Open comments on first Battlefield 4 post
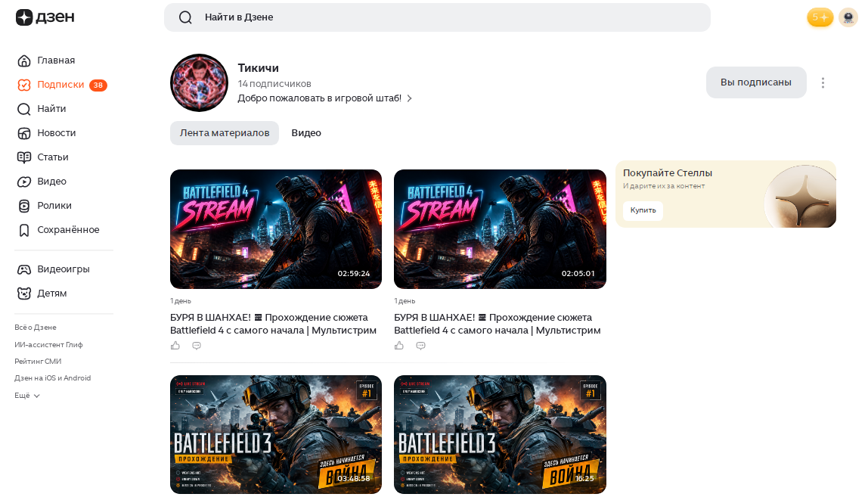 pyautogui.click(x=197, y=346)
